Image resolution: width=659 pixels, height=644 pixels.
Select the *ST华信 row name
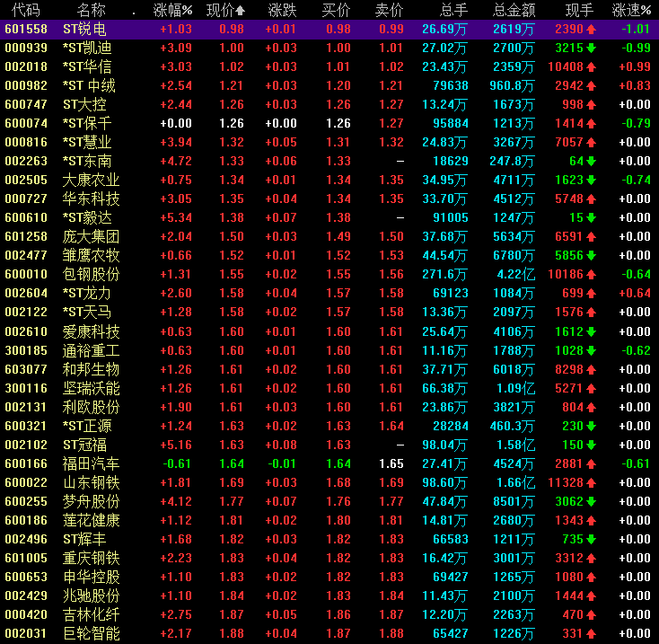click(x=87, y=66)
